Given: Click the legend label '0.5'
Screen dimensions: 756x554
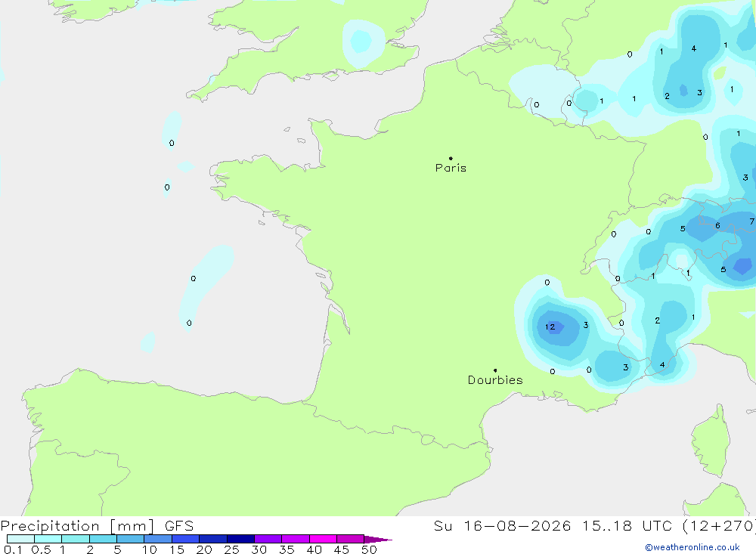Looking at the screenshot, I should 41,549.
